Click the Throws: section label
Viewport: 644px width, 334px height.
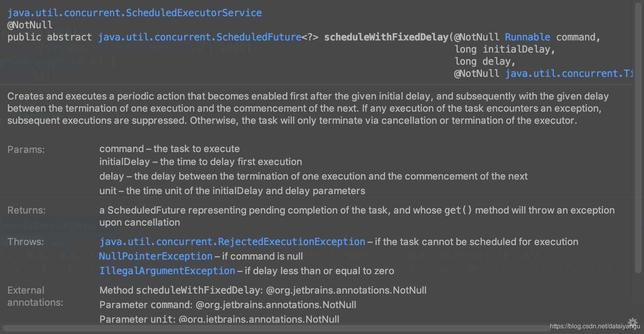(25, 242)
